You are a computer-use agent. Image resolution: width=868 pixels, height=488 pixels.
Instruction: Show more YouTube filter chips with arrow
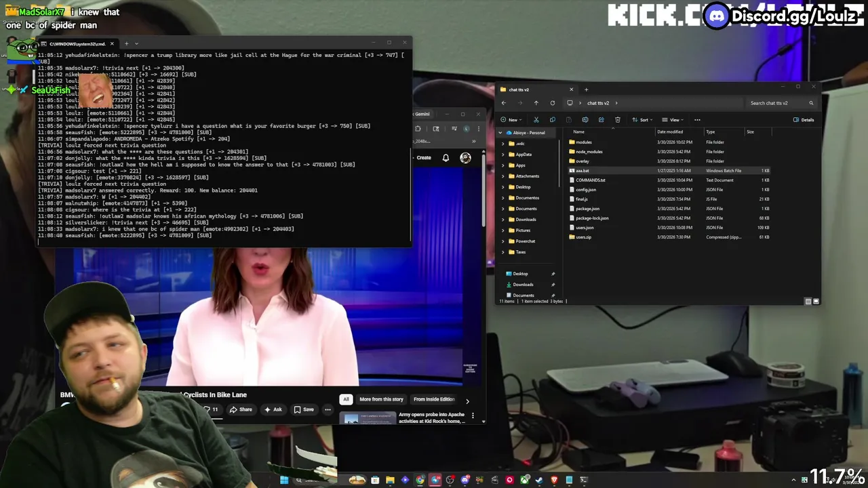pyautogui.click(x=467, y=401)
